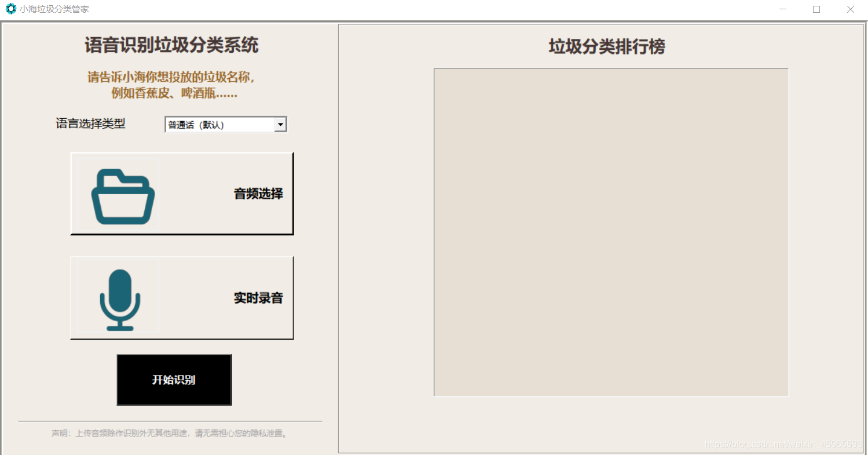
Task: Minimize the application window
Action: click(783, 9)
